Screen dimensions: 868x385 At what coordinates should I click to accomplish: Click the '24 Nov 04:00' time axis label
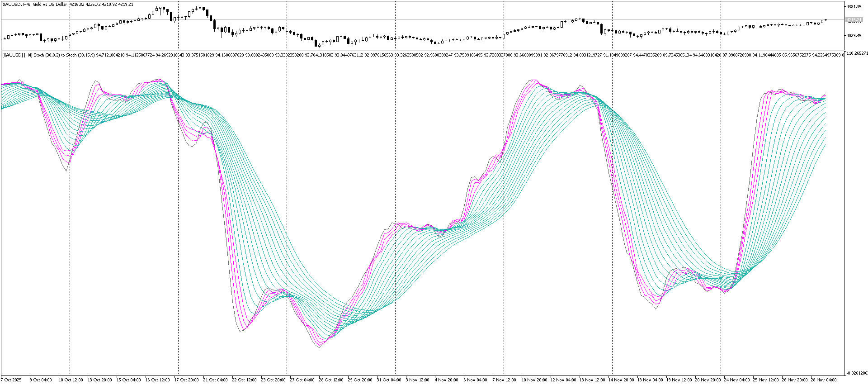click(736, 380)
